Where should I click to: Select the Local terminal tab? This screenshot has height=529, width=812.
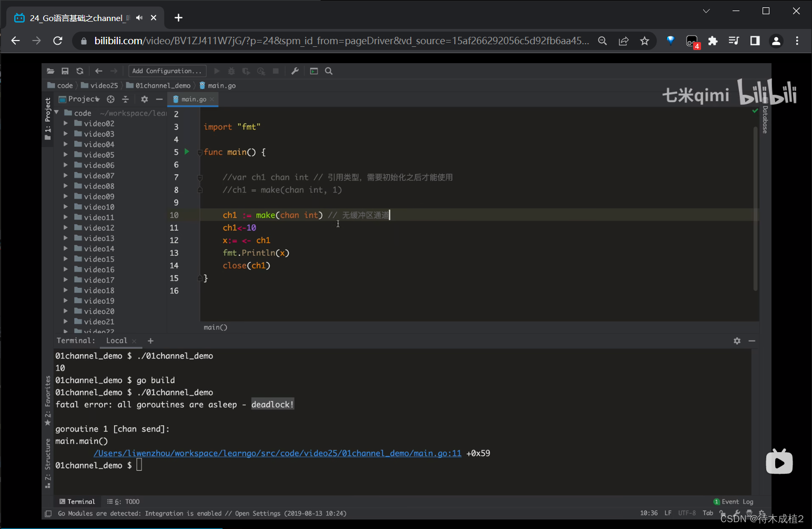(x=117, y=341)
